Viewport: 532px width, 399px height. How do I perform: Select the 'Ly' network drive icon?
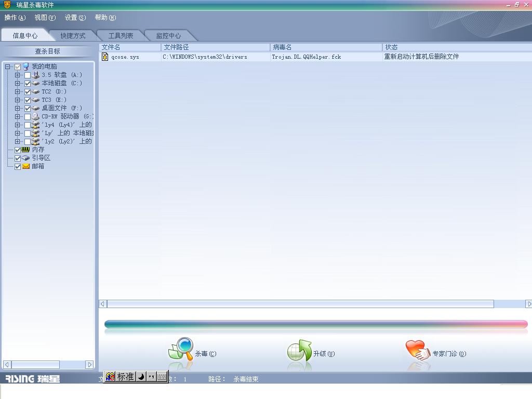(36, 133)
